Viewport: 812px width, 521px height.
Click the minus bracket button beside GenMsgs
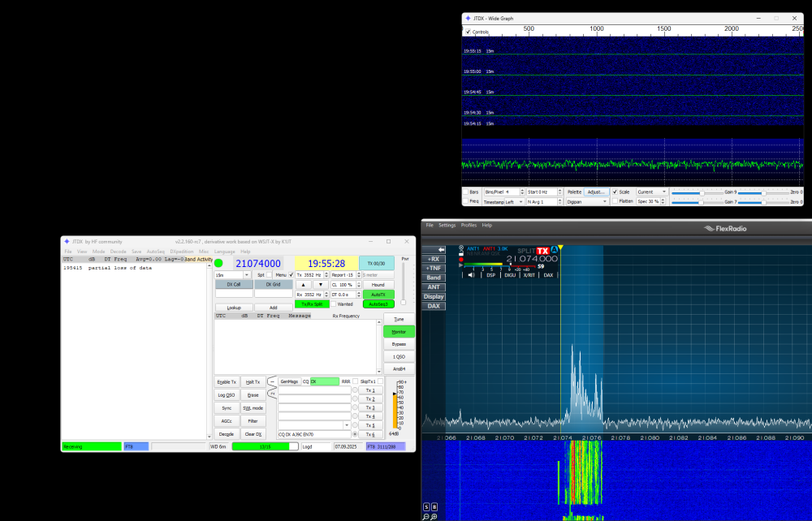(x=272, y=382)
